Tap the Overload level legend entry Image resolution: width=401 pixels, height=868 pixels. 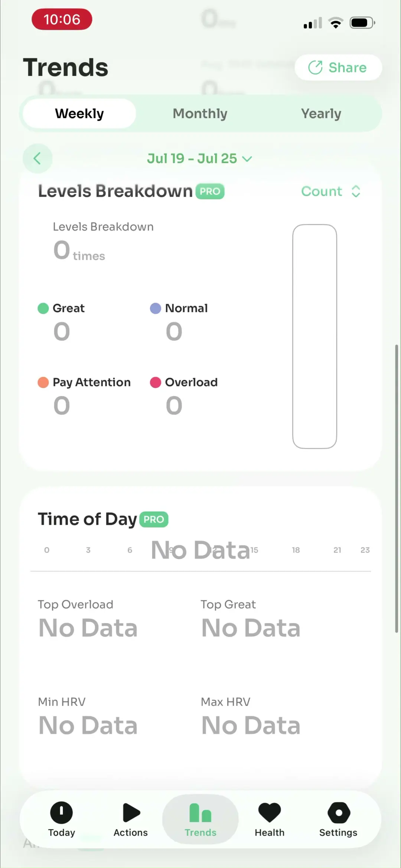(x=184, y=383)
